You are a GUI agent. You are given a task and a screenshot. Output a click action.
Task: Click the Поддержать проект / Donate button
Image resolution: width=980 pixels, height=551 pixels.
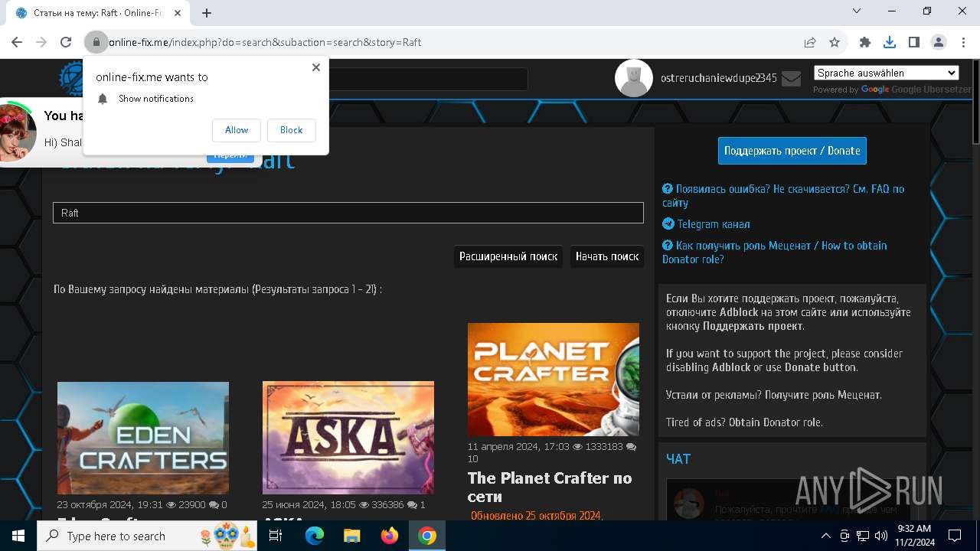(x=792, y=151)
